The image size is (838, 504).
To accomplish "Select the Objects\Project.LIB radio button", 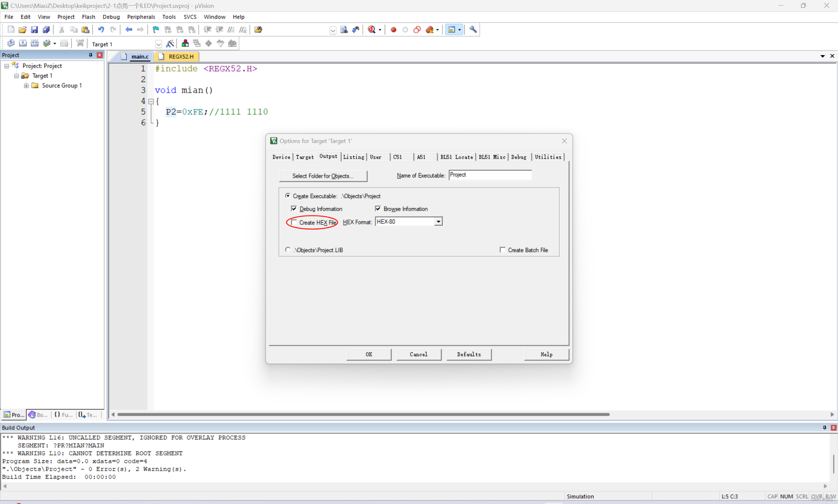I will tap(288, 250).
